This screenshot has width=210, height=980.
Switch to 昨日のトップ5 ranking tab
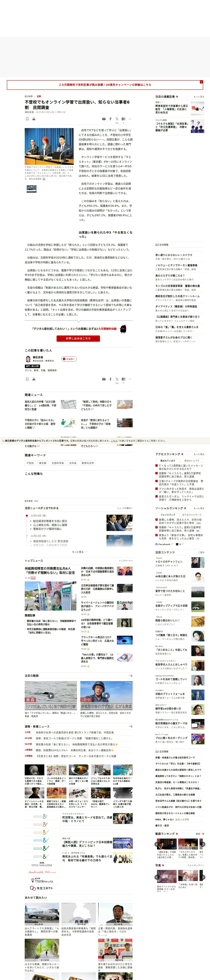click(192, 461)
